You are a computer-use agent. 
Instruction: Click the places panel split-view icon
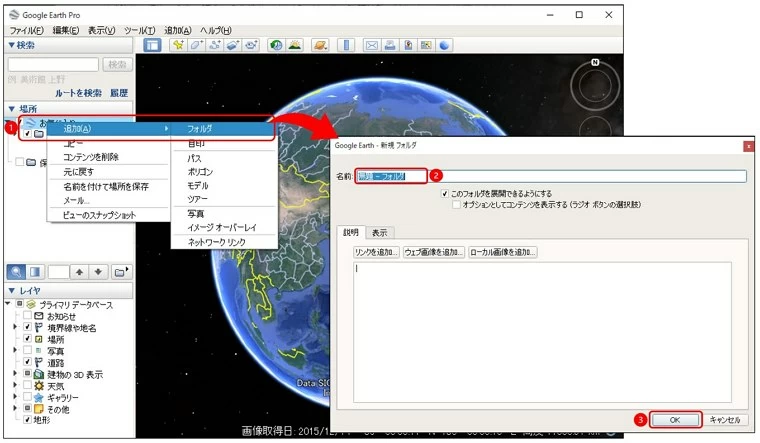(x=35, y=271)
